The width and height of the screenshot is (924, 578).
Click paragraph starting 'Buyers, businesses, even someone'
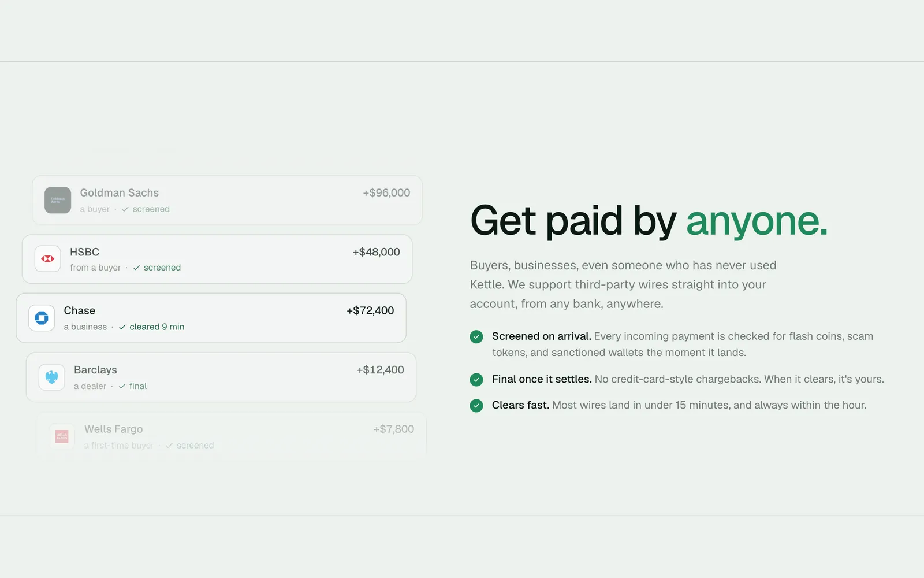pos(623,284)
